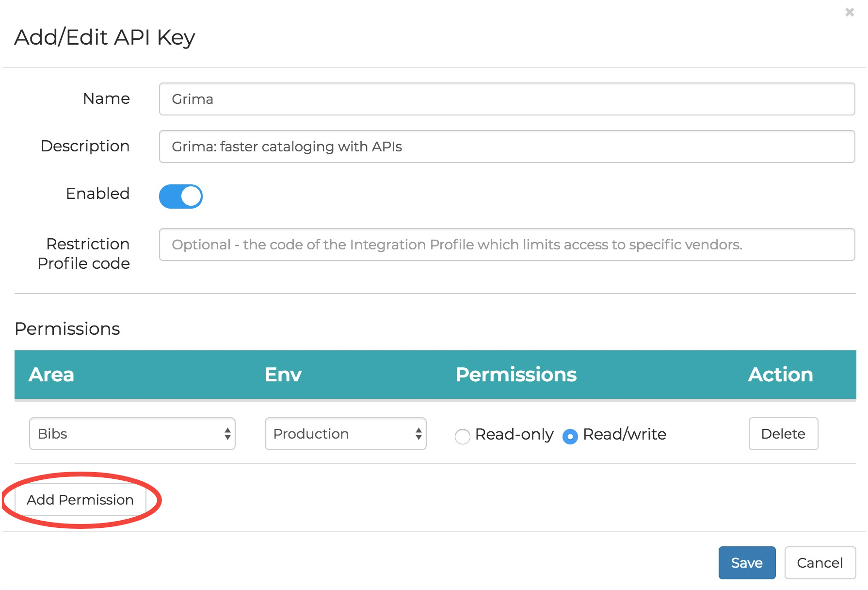Disable the Enabled toggle
The height and width of the screenshot is (590, 868).
coord(180,196)
